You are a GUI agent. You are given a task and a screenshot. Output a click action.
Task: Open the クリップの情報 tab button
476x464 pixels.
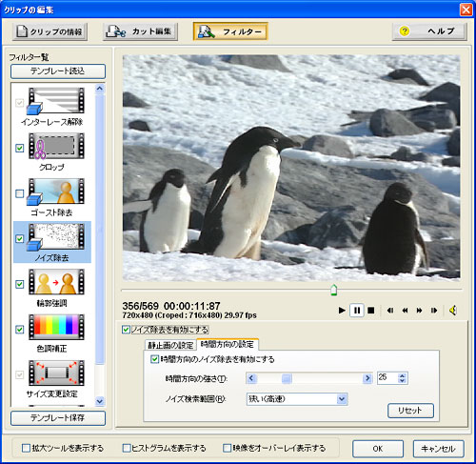pyautogui.click(x=50, y=31)
